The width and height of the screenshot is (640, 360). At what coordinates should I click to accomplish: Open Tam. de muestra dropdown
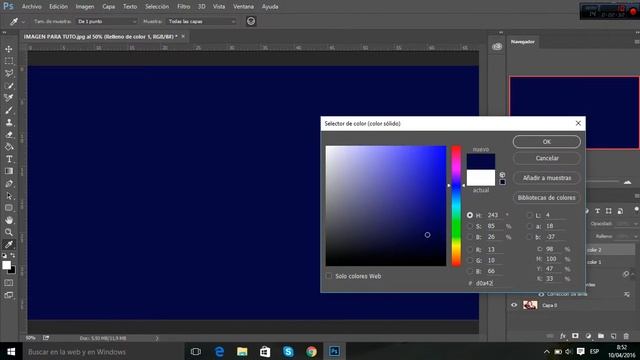[x=107, y=21]
